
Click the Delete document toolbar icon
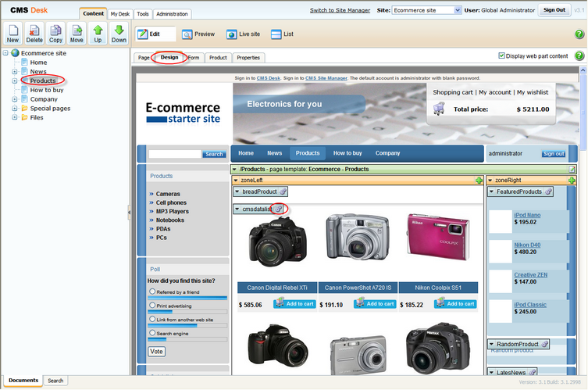[34, 34]
